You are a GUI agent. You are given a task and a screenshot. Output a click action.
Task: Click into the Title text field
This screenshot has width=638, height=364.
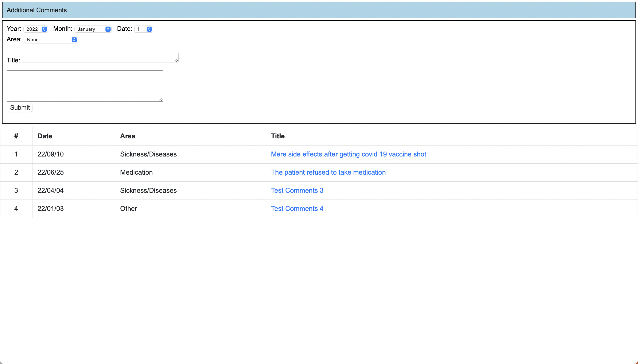100,58
